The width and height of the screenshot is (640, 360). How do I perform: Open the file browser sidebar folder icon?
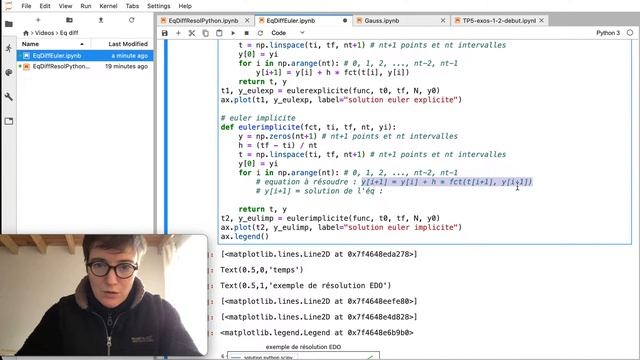(9, 24)
